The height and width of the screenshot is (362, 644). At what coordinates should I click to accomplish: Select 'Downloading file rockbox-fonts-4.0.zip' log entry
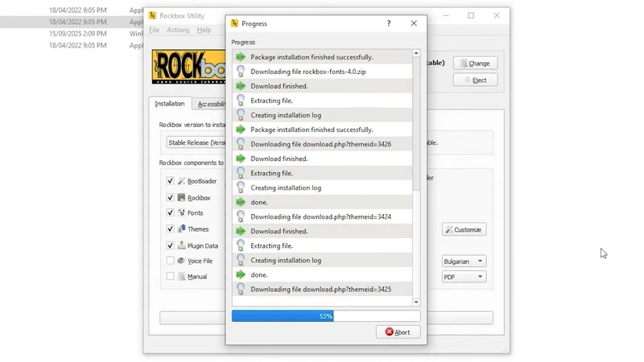322,72
